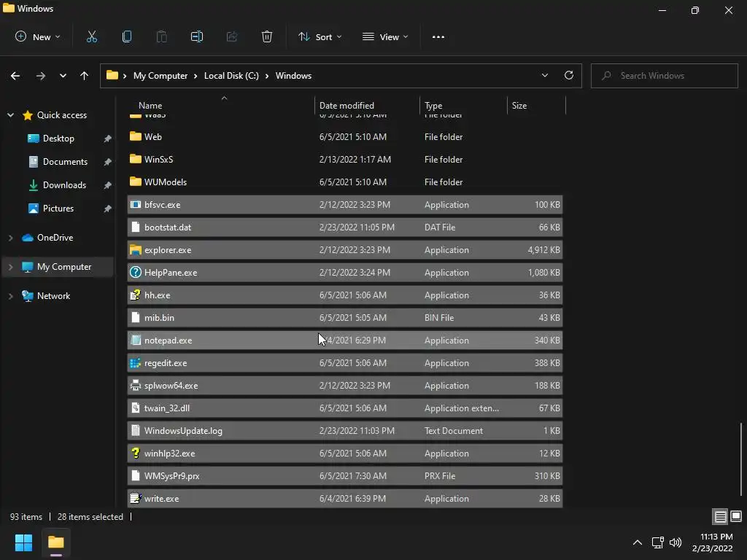
Task: Sort by the Name column header
Action: [x=221, y=105]
